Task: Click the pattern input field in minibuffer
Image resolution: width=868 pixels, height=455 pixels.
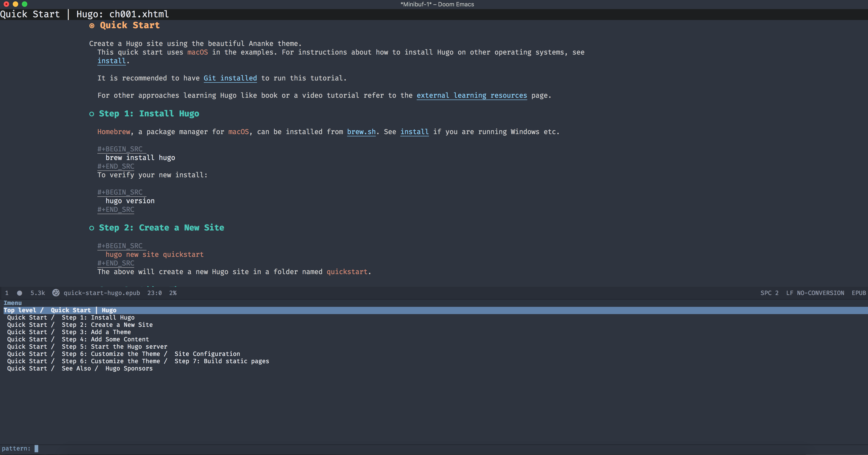Action: pyautogui.click(x=36, y=448)
